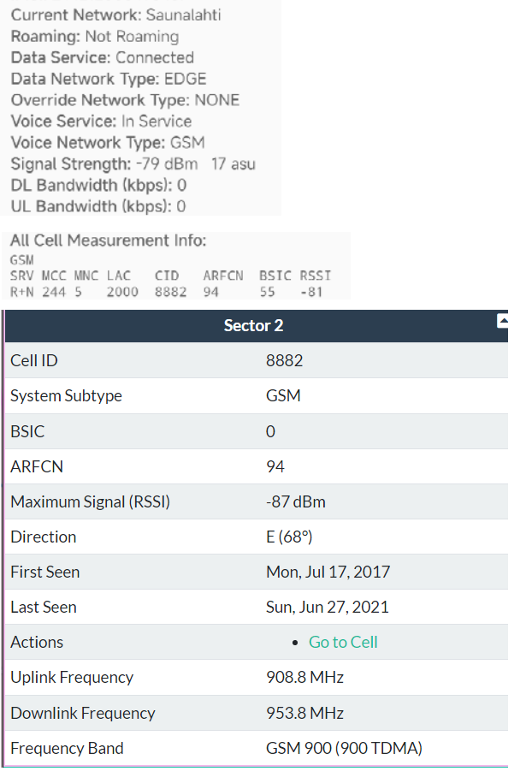Select the System Subtype GSM value

click(283, 395)
